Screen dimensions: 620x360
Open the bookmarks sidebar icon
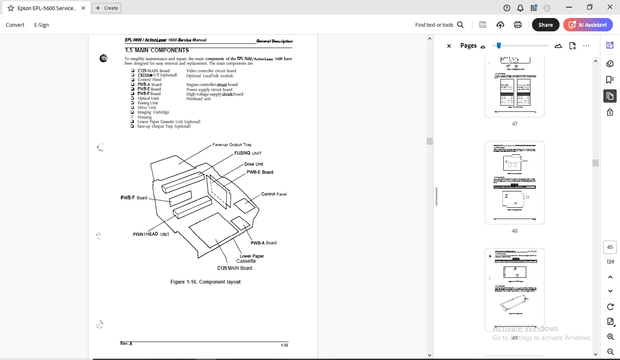pos(610,80)
